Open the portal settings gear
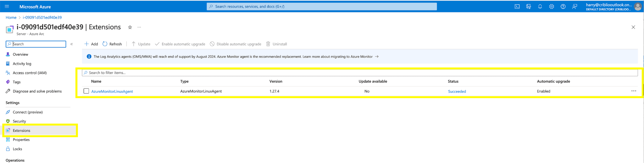 click(x=552, y=7)
